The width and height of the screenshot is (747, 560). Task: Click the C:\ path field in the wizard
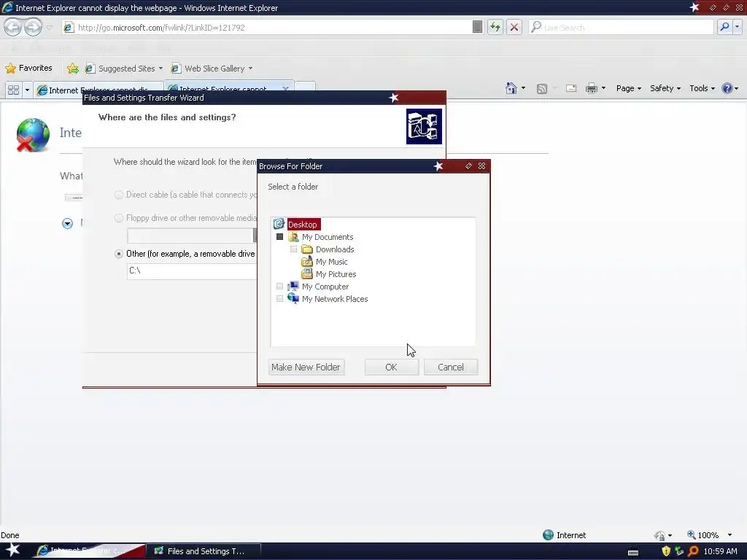pyautogui.click(x=192, y=271)
